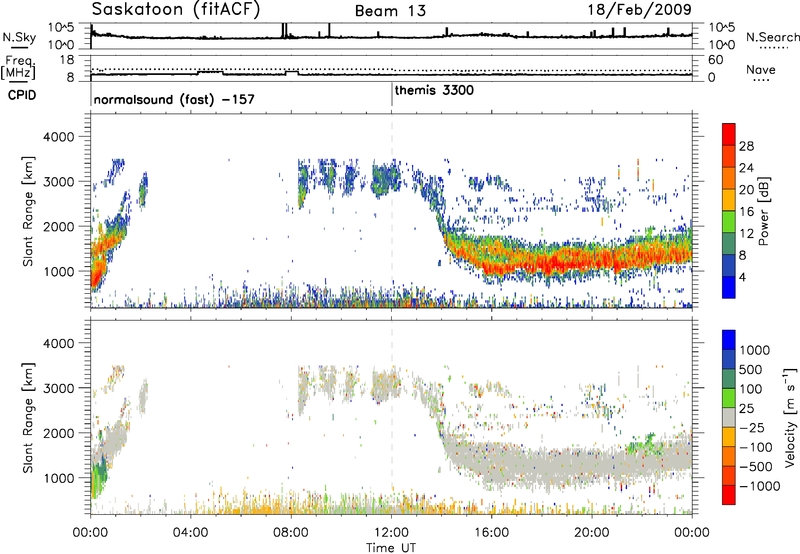Click the "2000" tick of the velocity panel
This screenshot has height=554, width=800.
pyautogui.click(x=58, y=433)
